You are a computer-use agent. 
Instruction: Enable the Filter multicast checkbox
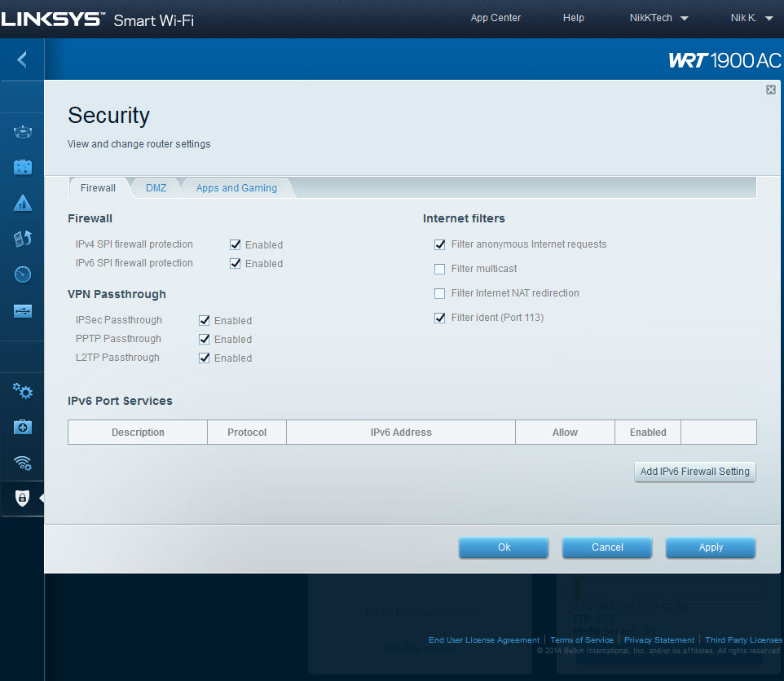click(x=439, y=269)
